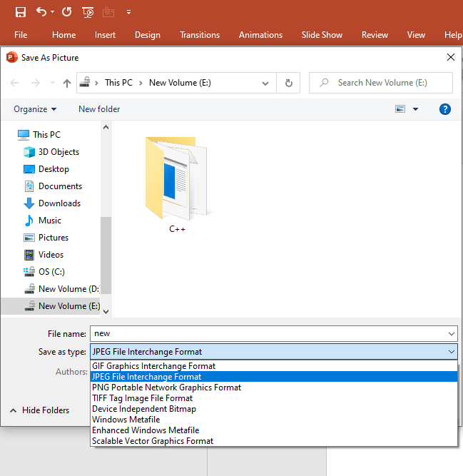The width and height of the screenshot is (463, 476).
Task: Open the Insert ribbon tab
Action: click(x=105, y=35)
